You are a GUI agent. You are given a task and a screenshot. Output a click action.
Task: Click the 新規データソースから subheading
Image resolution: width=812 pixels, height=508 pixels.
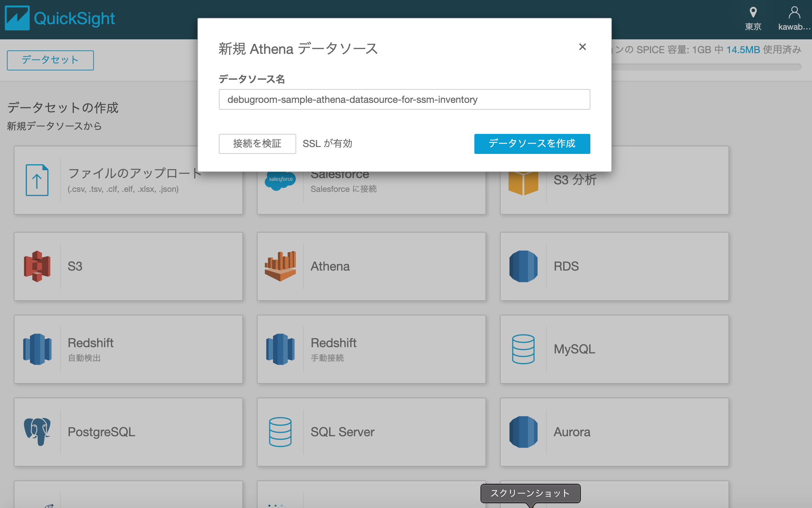tap(55, 126)
